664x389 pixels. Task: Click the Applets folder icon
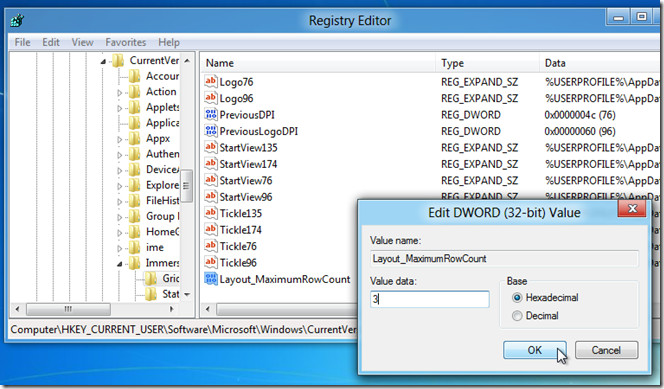pyautogui.click(x=135, y=107)
